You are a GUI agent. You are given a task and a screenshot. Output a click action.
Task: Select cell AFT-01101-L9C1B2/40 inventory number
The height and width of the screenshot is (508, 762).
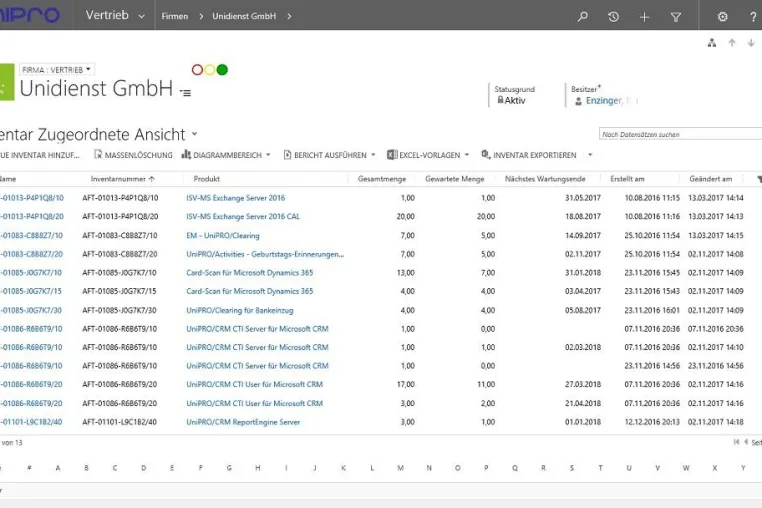click(x=120, y=422)
